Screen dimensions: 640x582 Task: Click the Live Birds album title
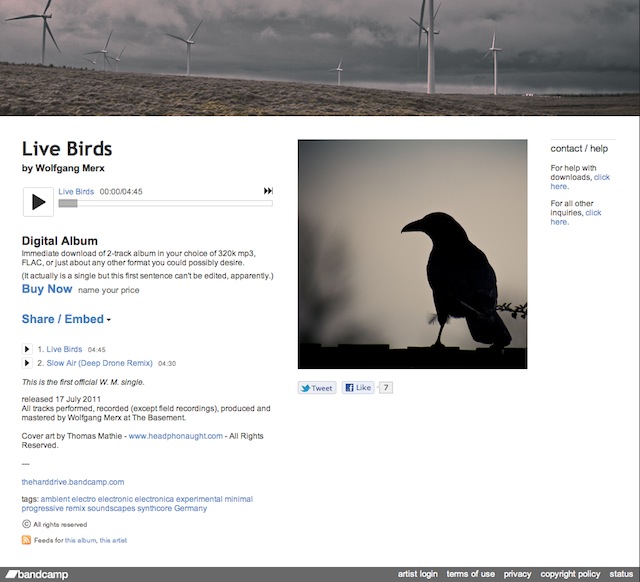click(67, 149)
